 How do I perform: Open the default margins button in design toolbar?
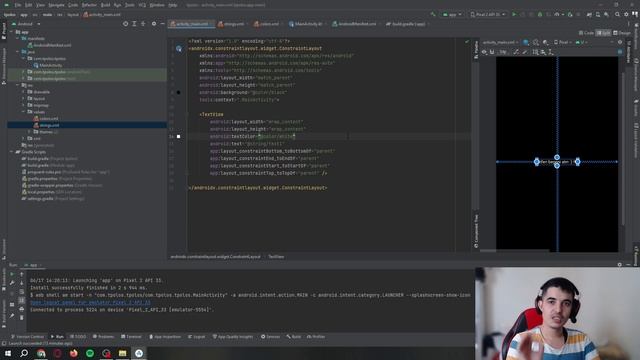503,52
